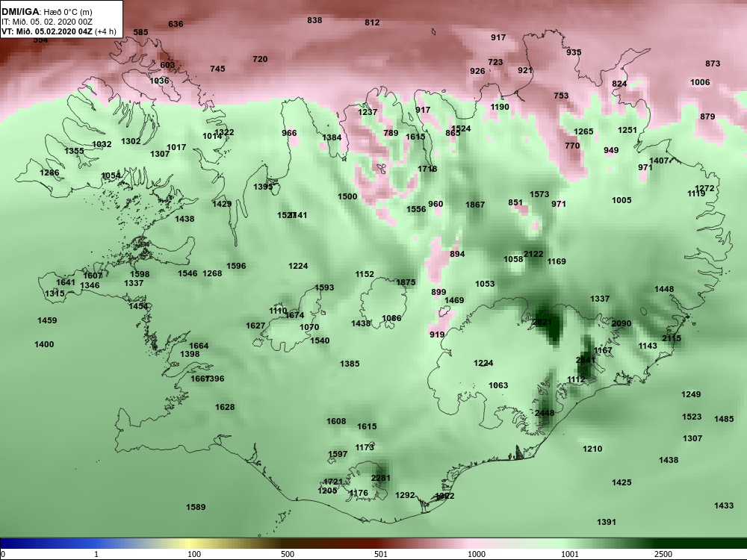Click the map value 1006
This screenshot has height=560, width=747.
tap(700, 82)
